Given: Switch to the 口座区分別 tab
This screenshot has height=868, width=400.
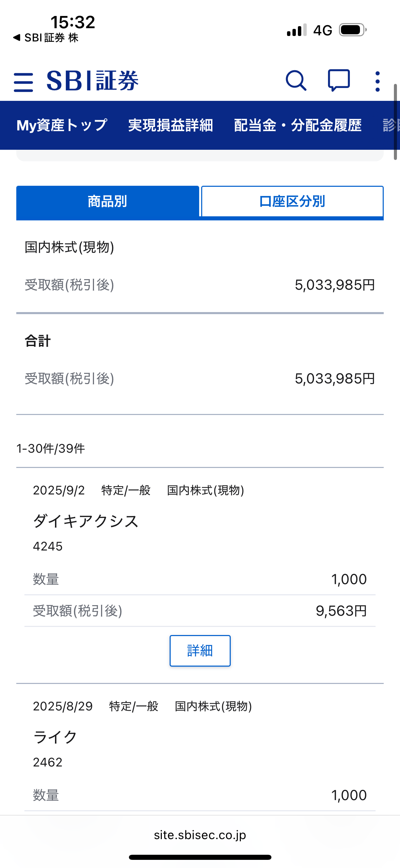Looking at the screenshot, I should pos(292,202).
